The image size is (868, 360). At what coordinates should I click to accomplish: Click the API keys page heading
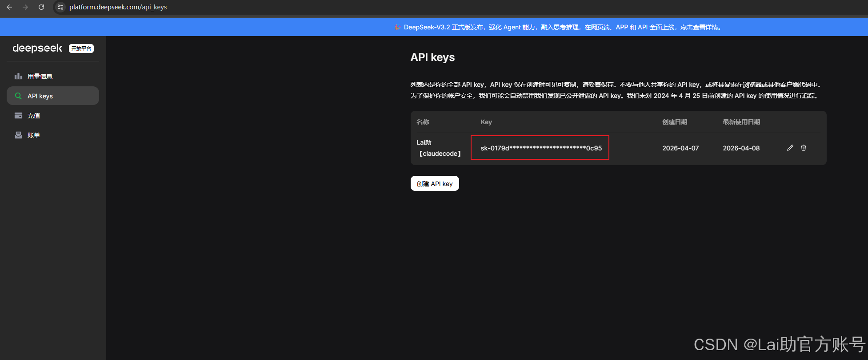(x=432, y=57)
